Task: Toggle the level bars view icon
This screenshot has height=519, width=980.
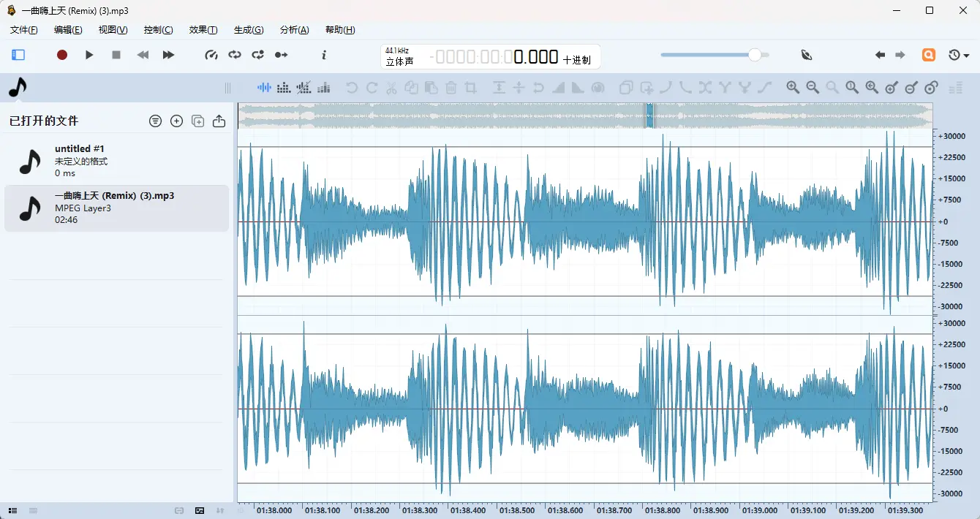Action: [x=323, y=88]
